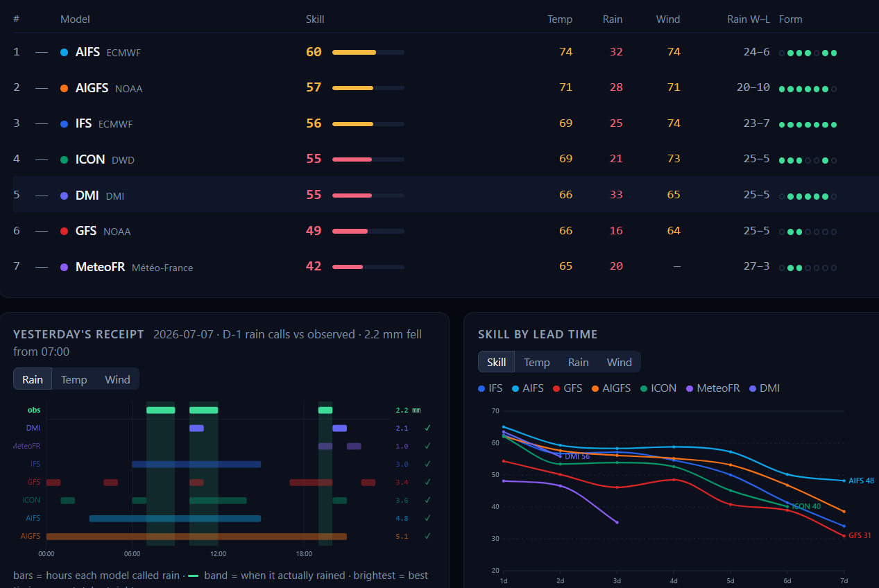
Task: Click the checkmark on the DMI receipt row
Action: (428, 429)
